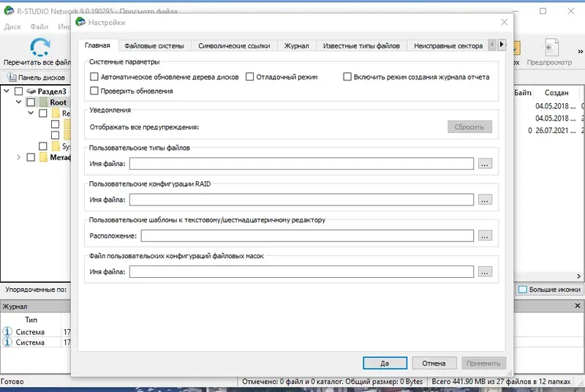
Task: Click the Preview toolbar icon
Action: coord(551,48)
